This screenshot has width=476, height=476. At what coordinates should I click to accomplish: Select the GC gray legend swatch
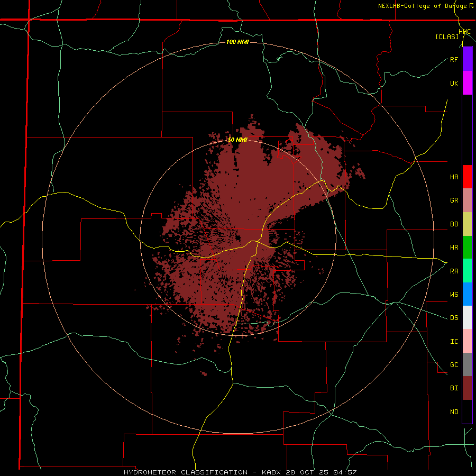click(x=467, y=364)
